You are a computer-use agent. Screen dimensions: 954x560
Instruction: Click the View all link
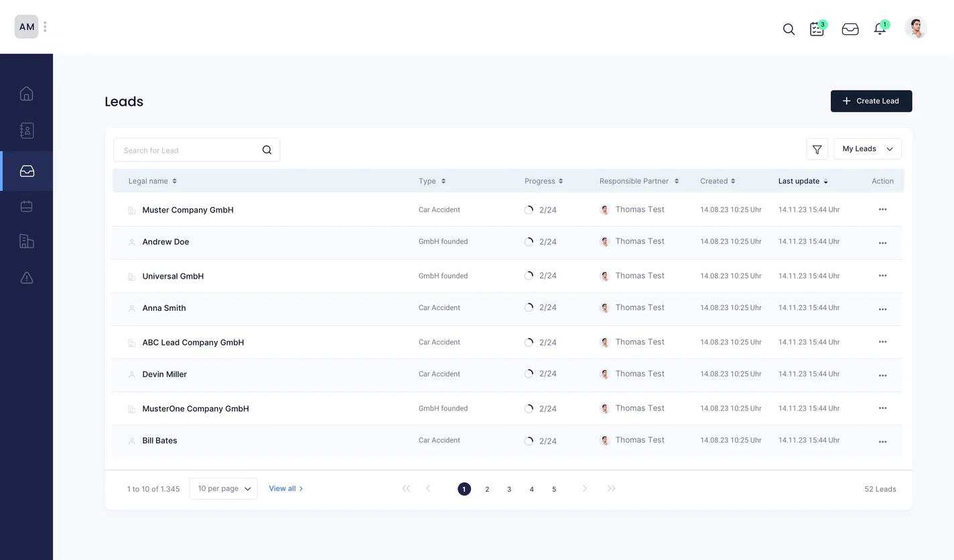click(x=286, y=488)
